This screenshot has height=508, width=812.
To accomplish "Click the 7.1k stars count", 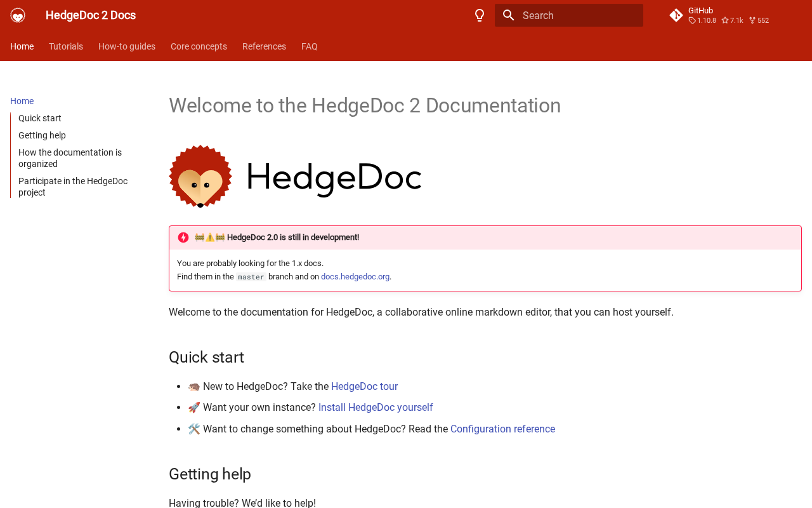I will [732, 20].
